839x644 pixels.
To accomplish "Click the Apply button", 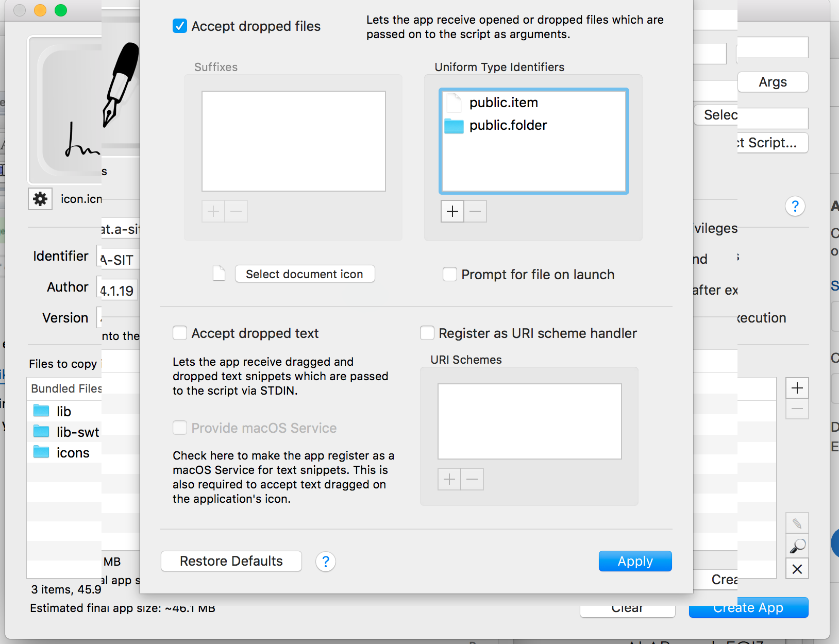I will click(635, 561).
